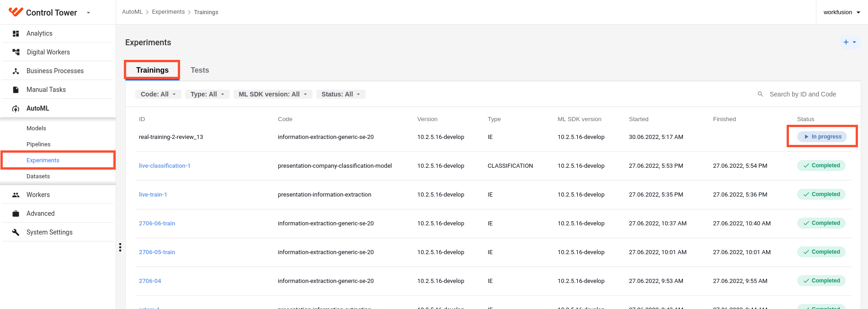Click the Experiments page heading

[x=148, y=43]
